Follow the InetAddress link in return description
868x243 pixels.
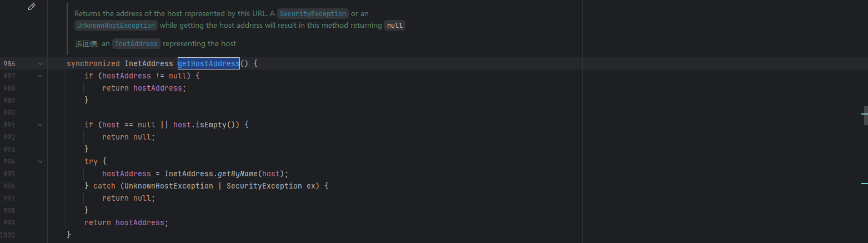click(137, 44)
